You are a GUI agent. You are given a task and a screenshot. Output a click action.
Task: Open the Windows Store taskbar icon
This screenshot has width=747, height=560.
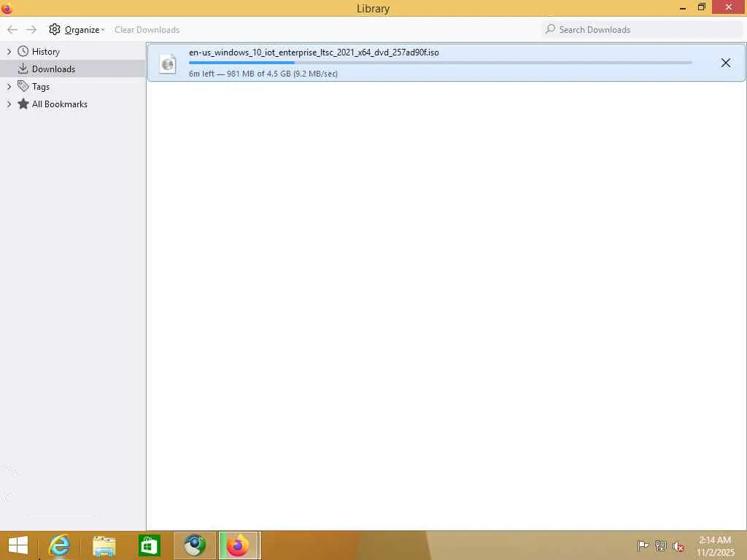point(149,545)
